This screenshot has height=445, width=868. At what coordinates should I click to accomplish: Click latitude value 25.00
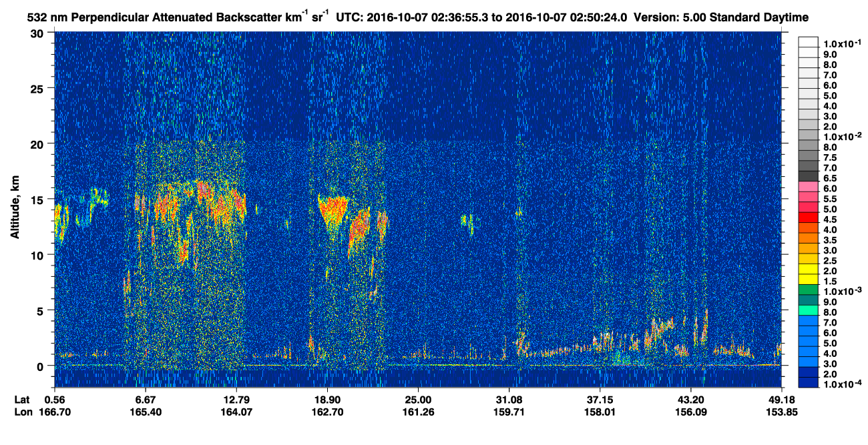click(418, 399)
